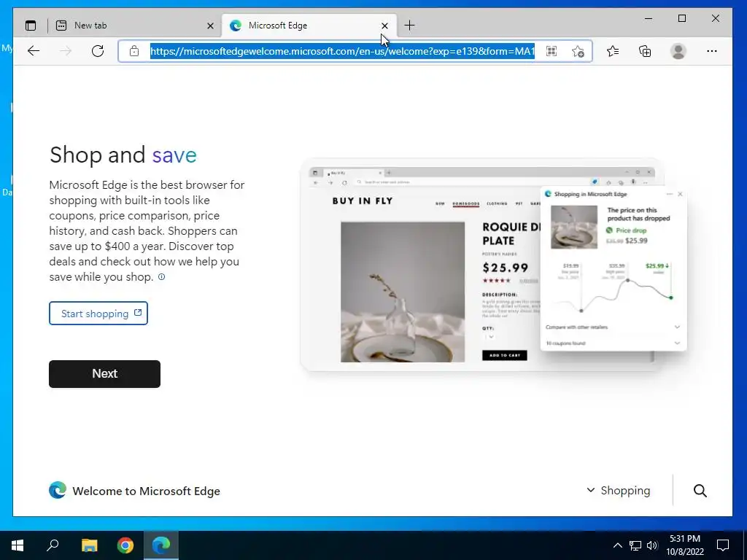
Task: Open the page search magnifier
Action: (x=700, y=491)
